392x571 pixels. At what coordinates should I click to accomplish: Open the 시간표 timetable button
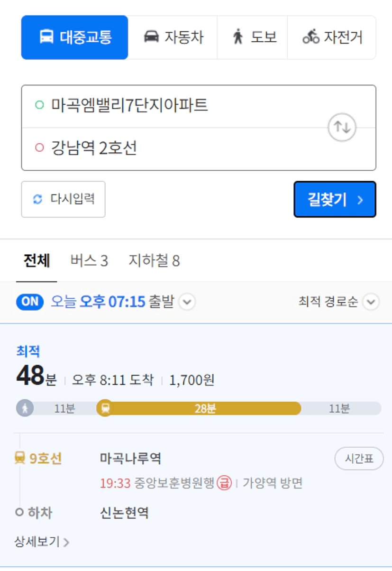(359, 459)
